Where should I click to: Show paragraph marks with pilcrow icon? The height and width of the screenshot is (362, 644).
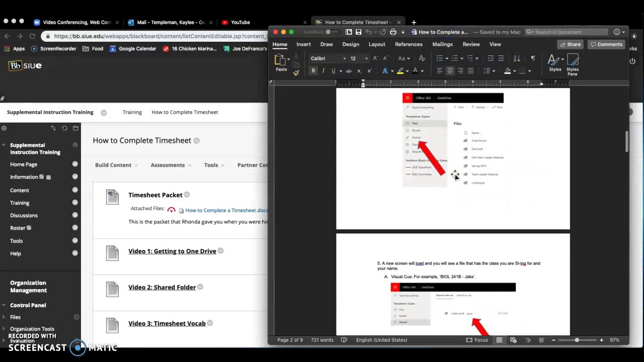click(533, 58)
